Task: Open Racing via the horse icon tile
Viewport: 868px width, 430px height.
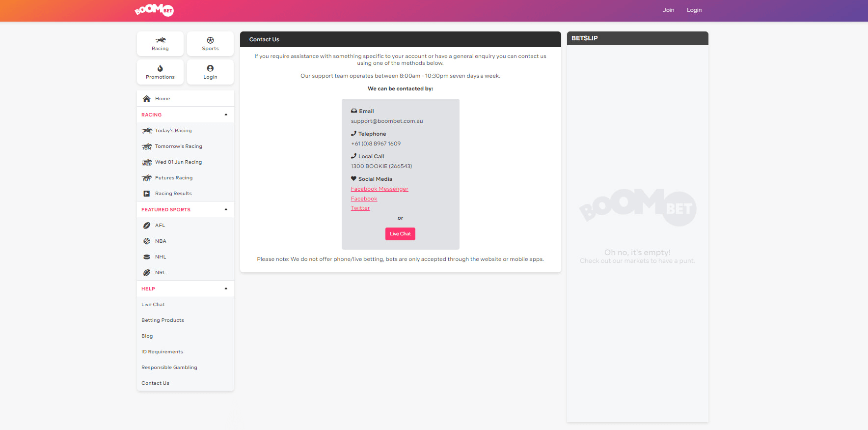Action: (160, 44)
